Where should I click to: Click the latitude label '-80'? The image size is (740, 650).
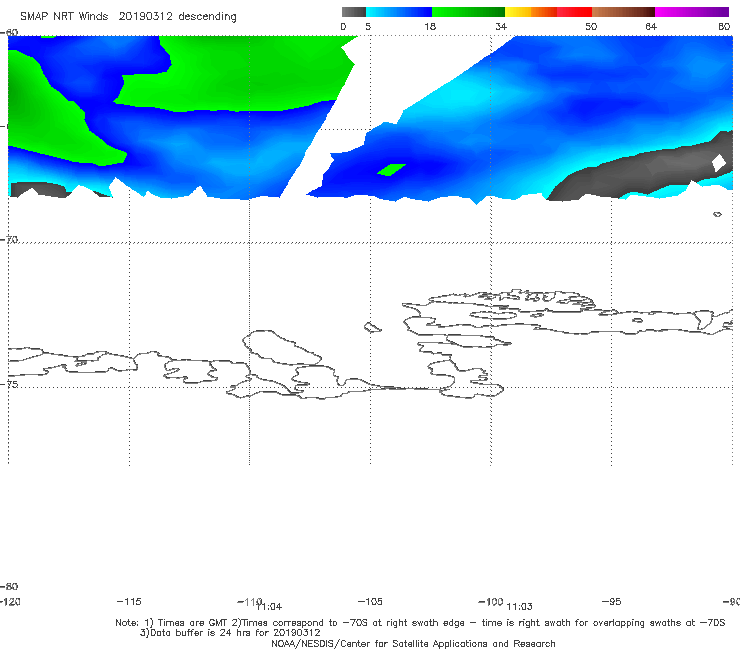(9, 586)
